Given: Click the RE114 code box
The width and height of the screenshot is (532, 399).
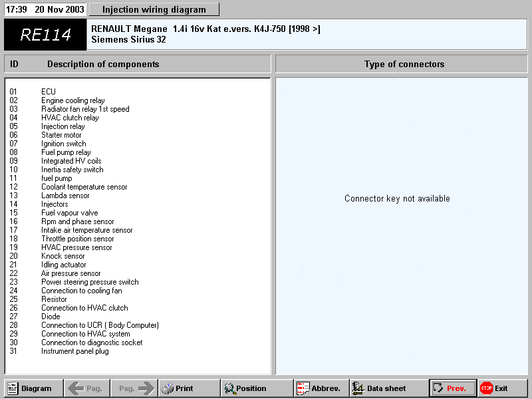Looking at the screenshot, I should coord(45,35).
